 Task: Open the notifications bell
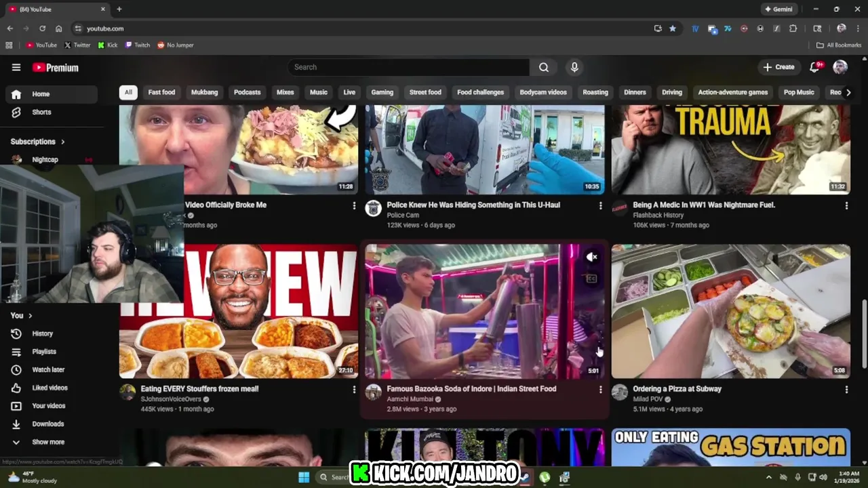pyautogui.click(x=815, y=67)
